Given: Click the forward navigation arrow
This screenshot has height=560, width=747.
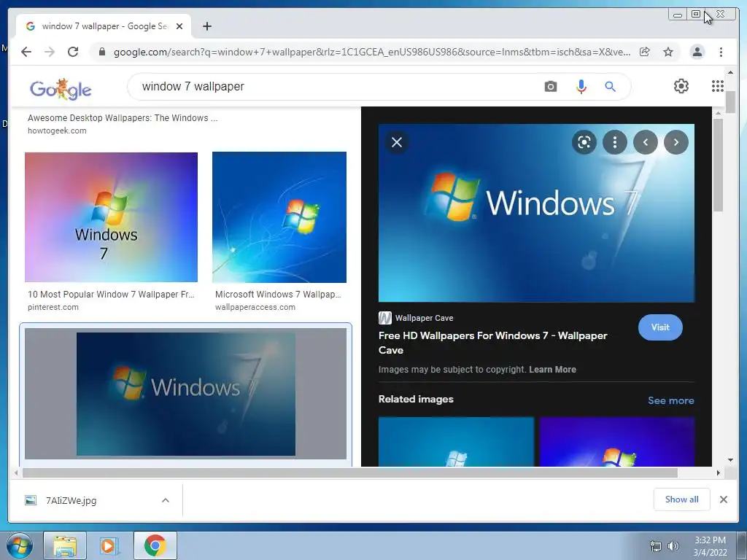Looking at the screenshot, I should [x=50, y=52].
